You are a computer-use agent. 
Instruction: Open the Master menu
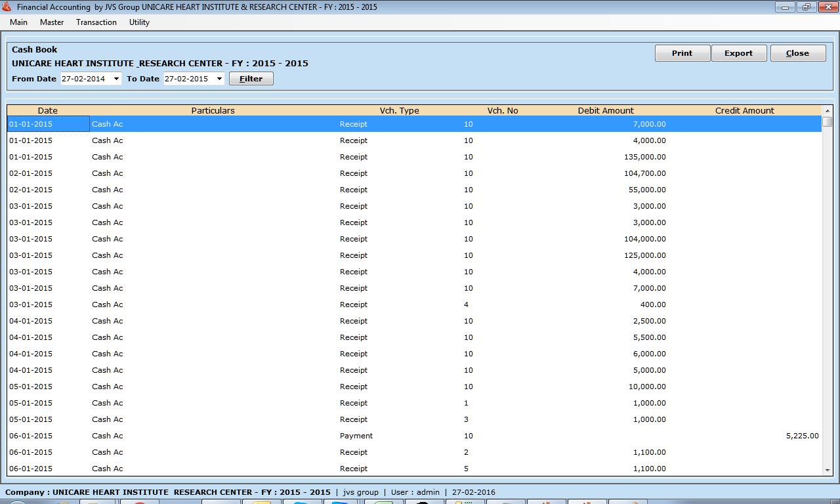(x=52, y=22)
